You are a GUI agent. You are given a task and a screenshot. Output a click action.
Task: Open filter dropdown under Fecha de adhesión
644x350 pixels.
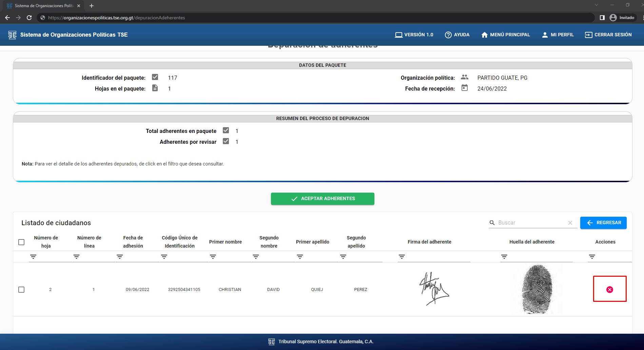pyautogui.click(x=120, y=257)
